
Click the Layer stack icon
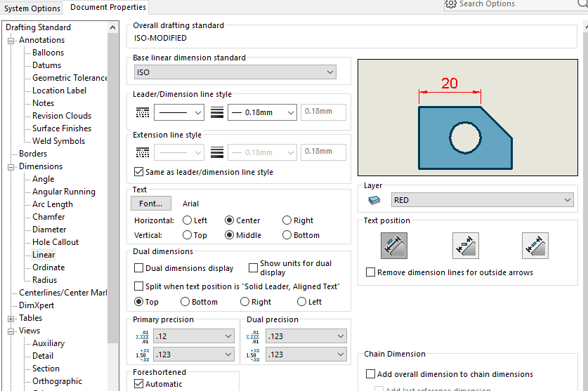coord(374,200)
